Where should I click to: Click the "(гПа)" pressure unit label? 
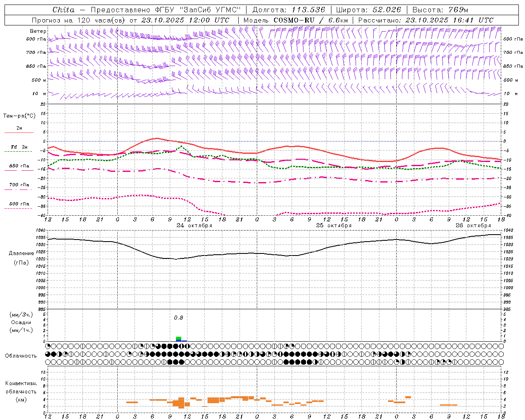(21, 263)
